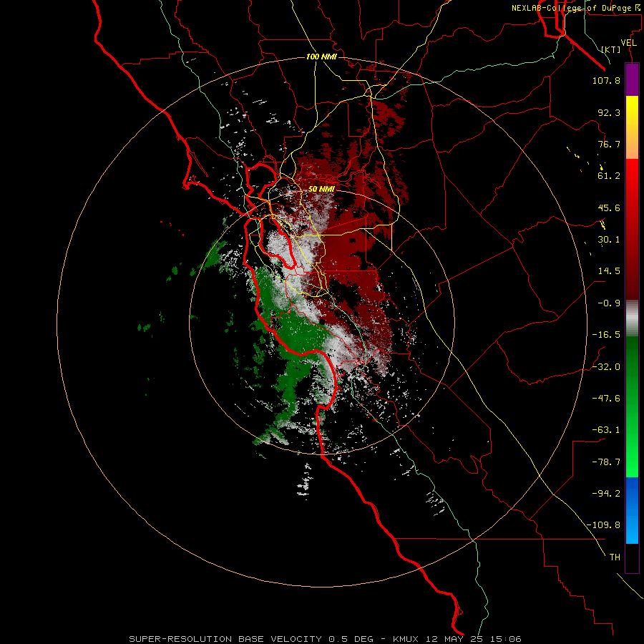
Task: Click the 30.1 velocity scale value
Action: [609, 240]
